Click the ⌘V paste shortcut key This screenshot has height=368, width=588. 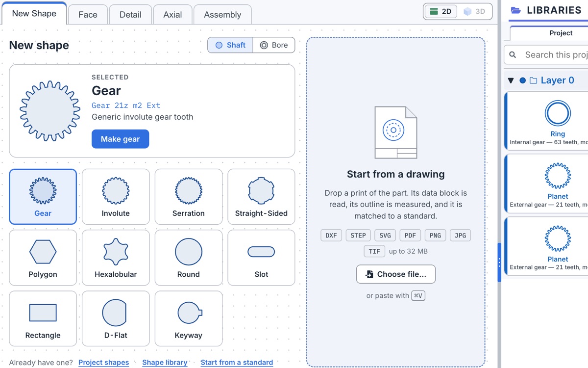point(418,296)
